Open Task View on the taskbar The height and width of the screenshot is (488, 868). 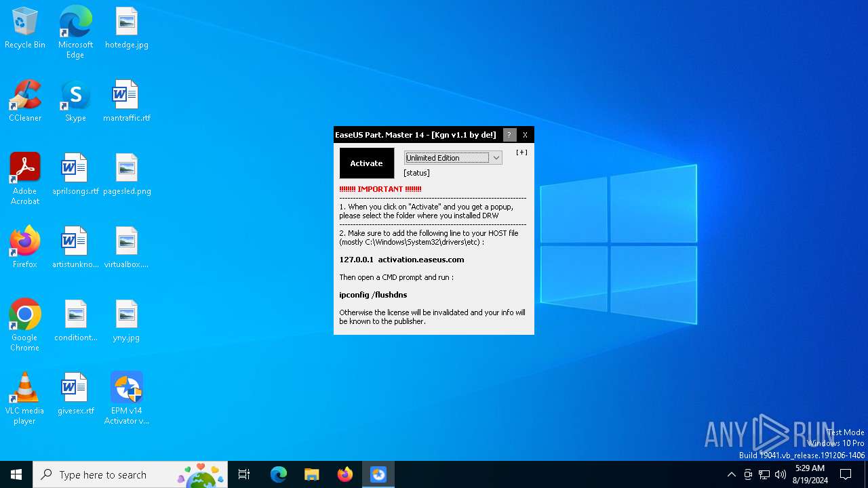click(244, 474)
